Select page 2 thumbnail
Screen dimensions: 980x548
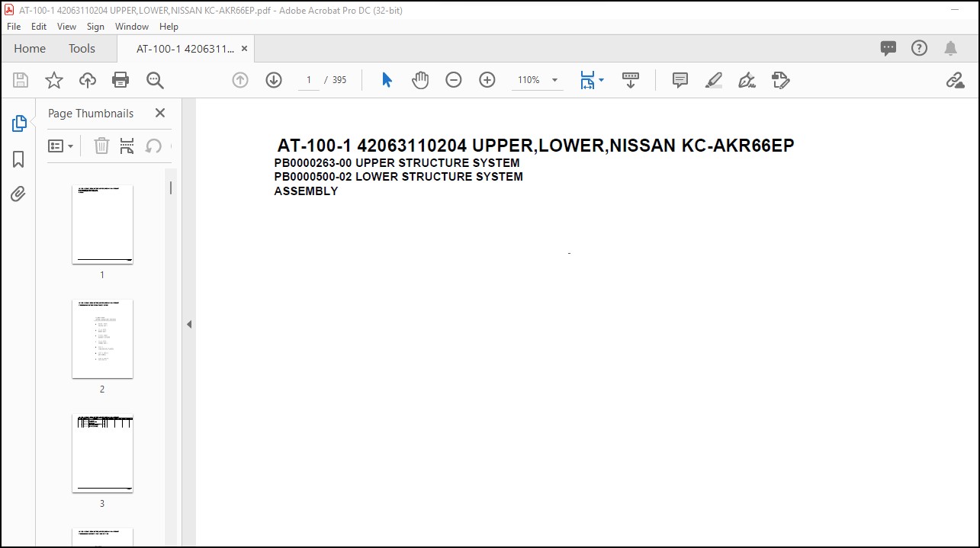point(102,338)
